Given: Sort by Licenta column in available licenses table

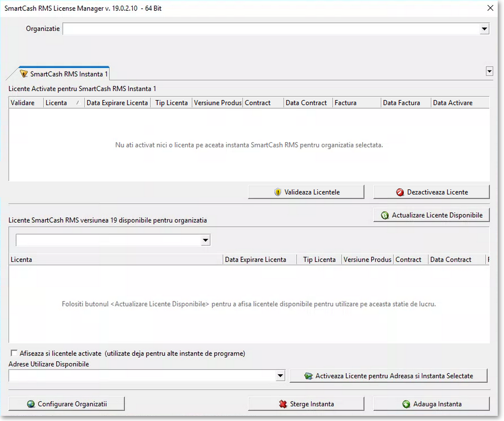Looking at the screenshot, I should (116, 259).
